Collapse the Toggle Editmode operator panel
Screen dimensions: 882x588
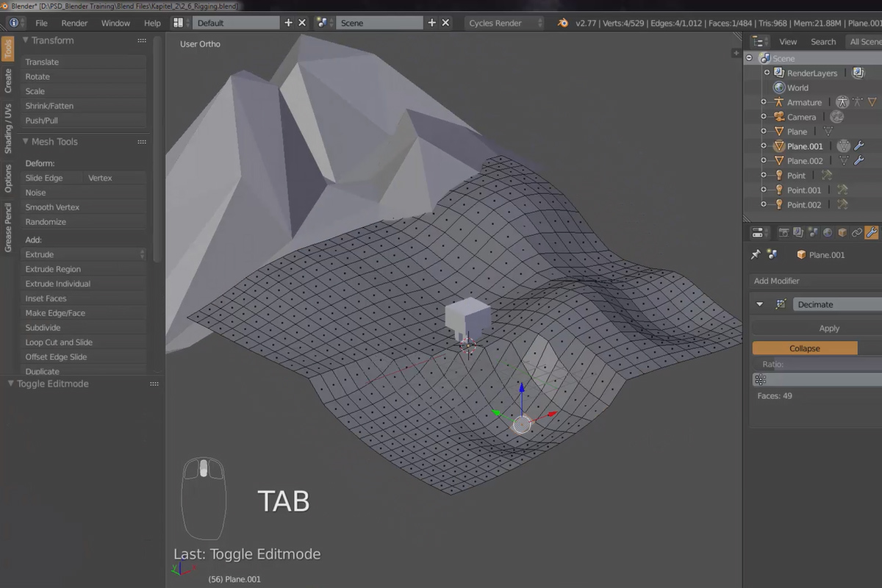[x=11, y=384]
